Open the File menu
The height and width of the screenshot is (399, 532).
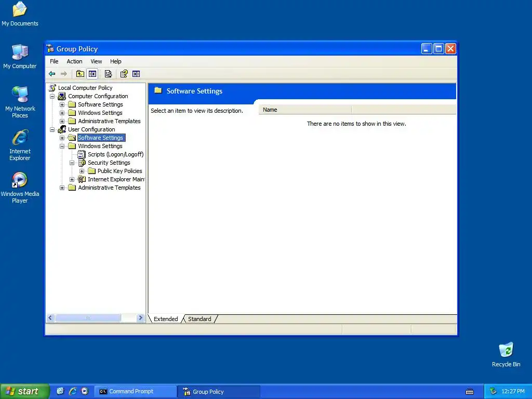(54, 61)
